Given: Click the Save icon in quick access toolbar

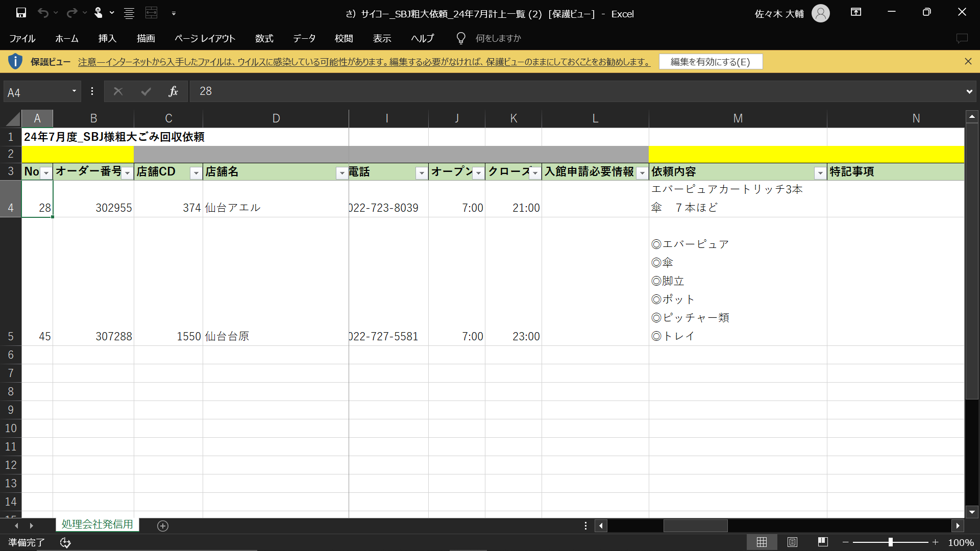Looking at the screenshot, I should (21, 13).
